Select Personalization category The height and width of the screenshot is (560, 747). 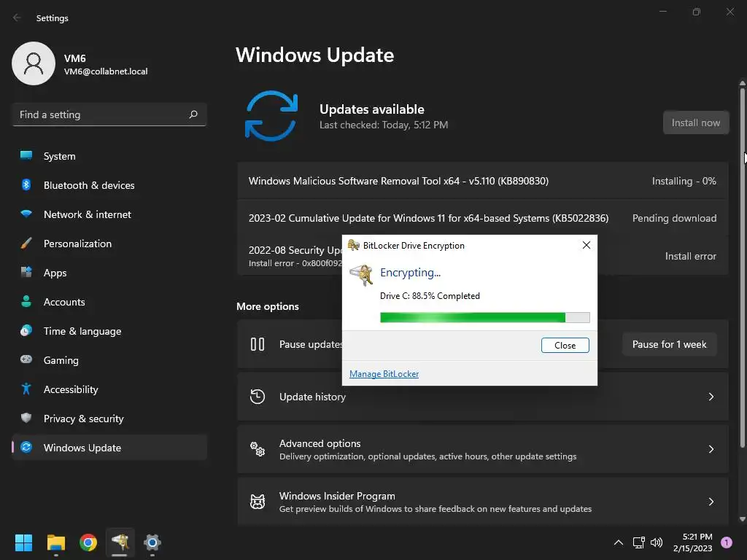tap(109, 244)
